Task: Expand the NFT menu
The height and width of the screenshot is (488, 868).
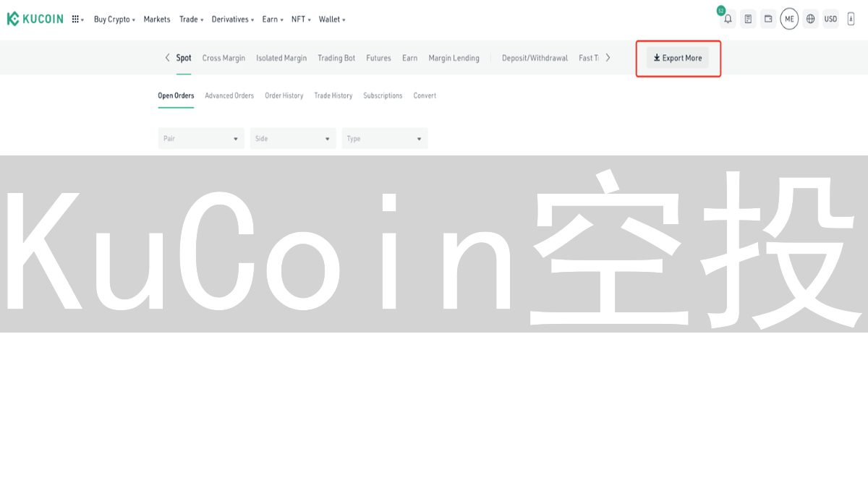Action: pos(301,20)
